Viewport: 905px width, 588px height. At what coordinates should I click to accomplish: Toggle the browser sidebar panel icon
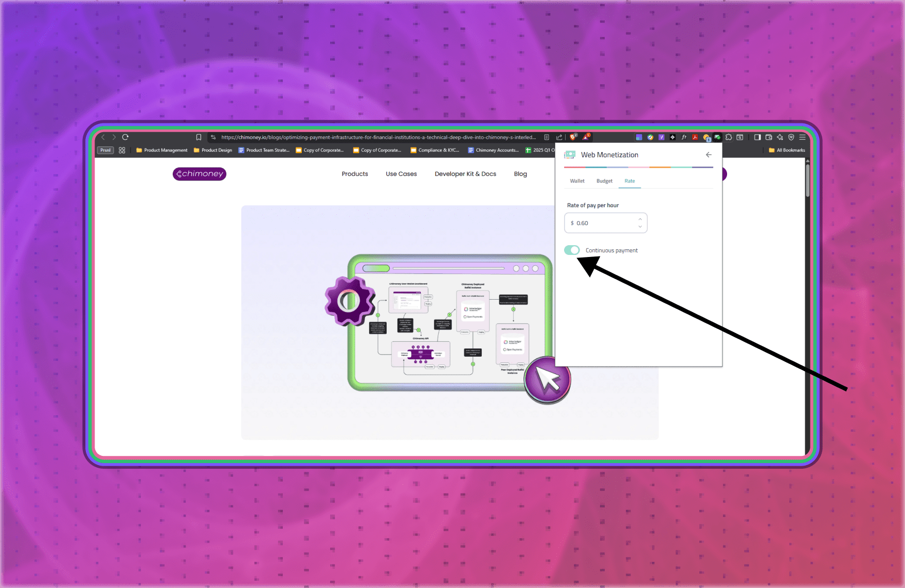point(757,137)
